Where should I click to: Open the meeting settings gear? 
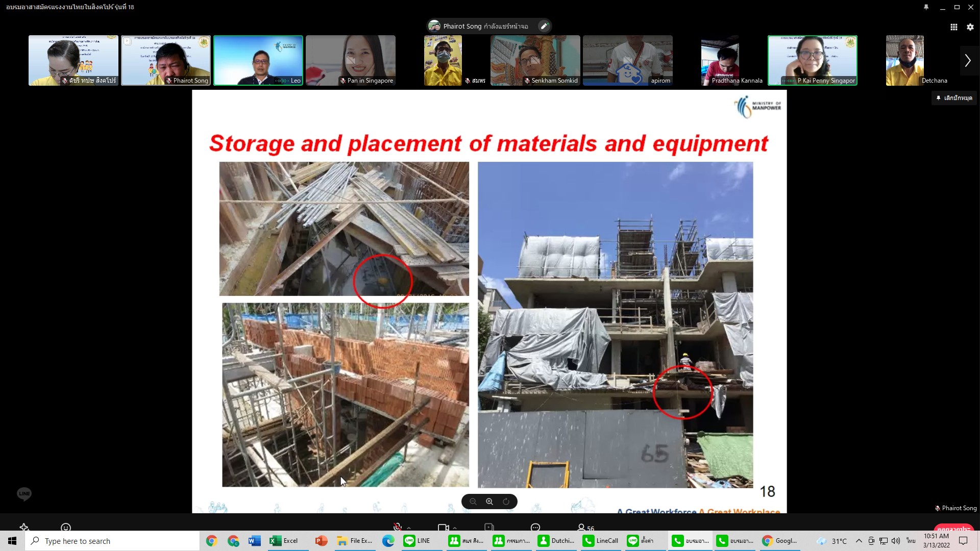pos(970,27)
